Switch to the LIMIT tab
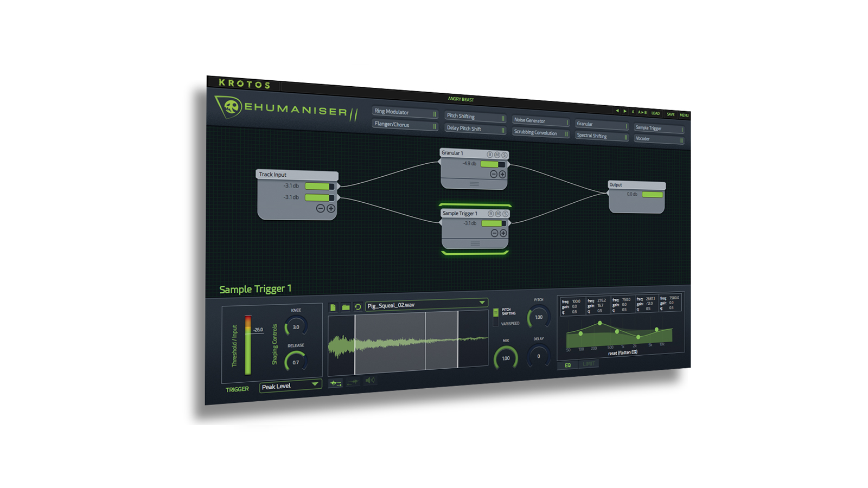 coord(589,363)
